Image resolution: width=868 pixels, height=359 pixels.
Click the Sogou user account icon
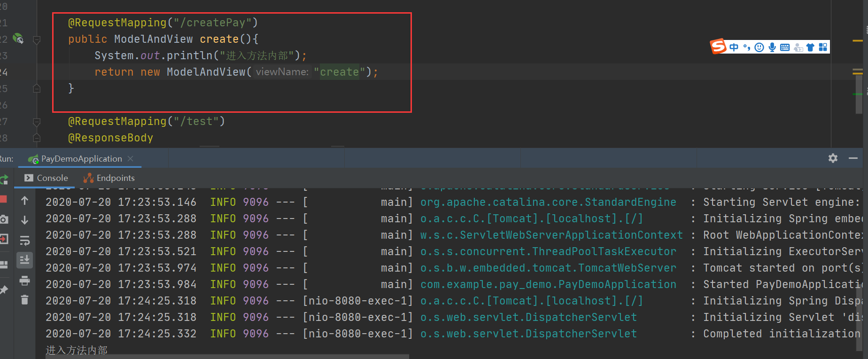(798, 47)
